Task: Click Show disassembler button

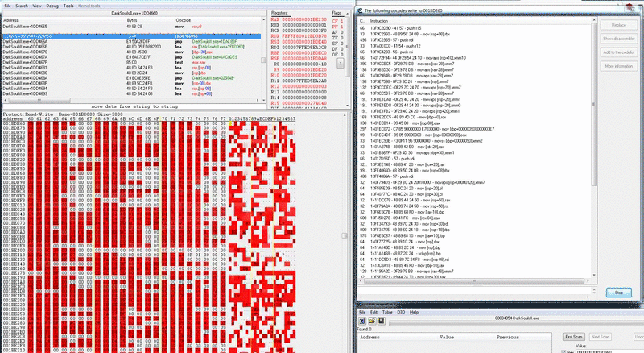Action: (618, 39)
